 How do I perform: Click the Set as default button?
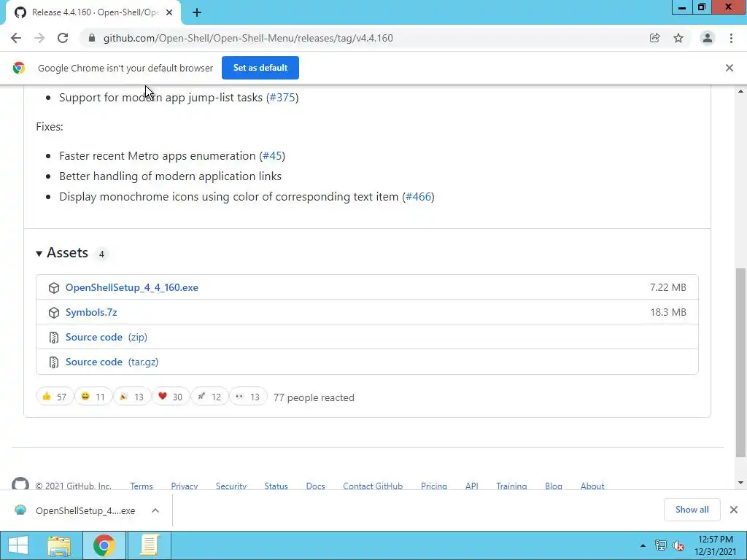click(260, 68)
